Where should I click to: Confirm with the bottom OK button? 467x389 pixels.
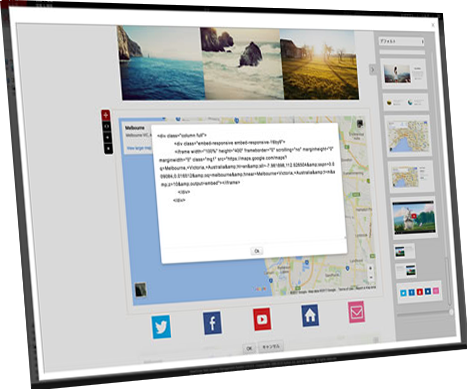pos(249,348)
